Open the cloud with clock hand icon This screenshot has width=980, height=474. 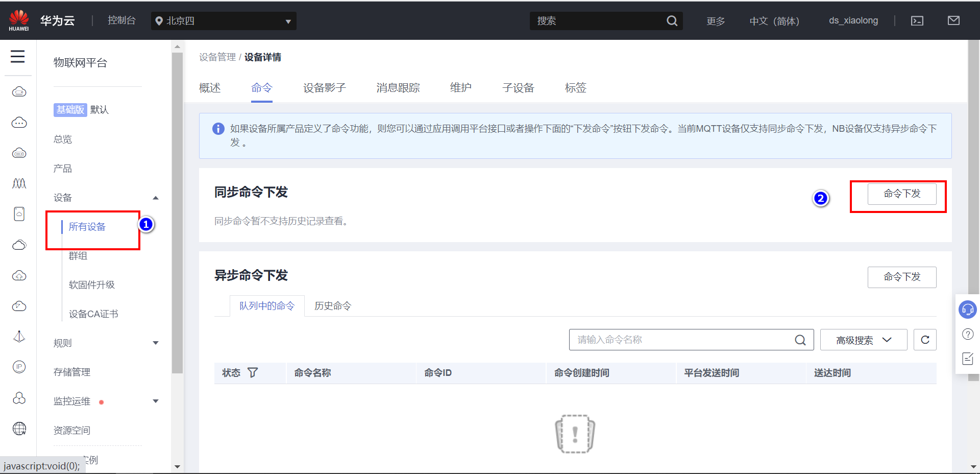click(x=19, y=306)
